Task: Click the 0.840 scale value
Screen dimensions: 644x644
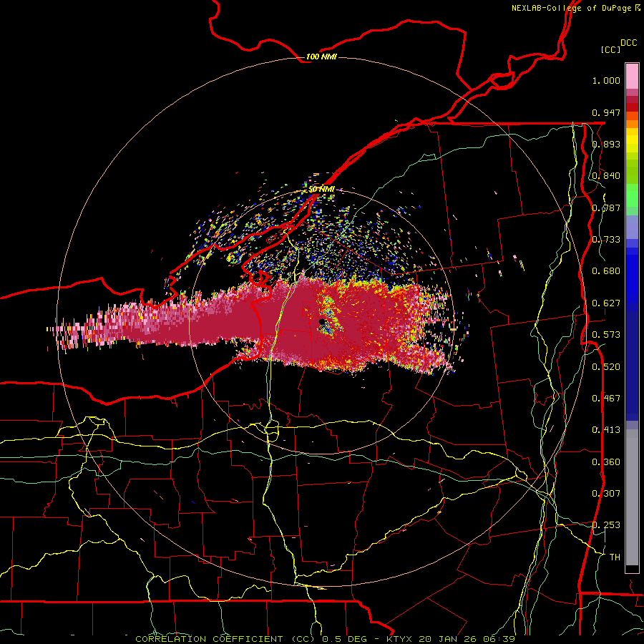Action: point(606,176)
